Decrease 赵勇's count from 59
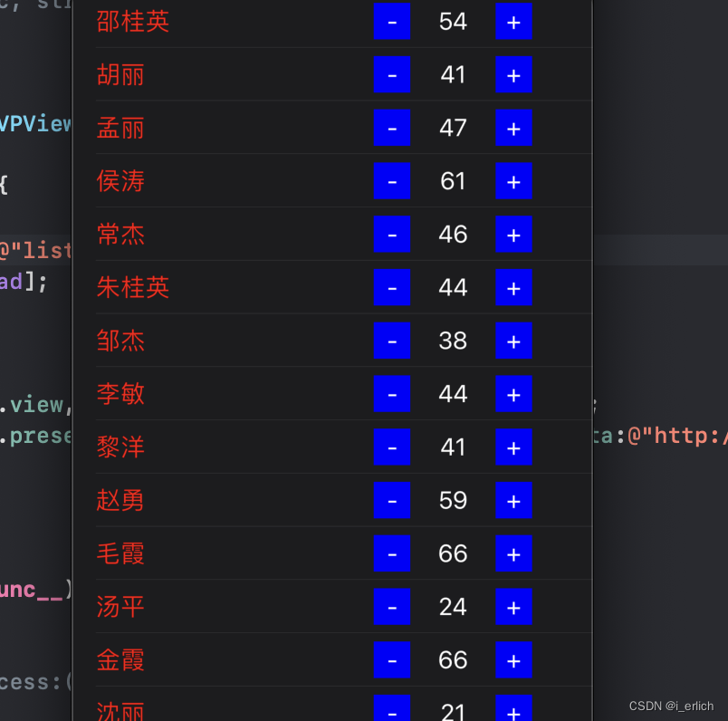Viewport: 728px width, 721px height. tap(392, 500)
